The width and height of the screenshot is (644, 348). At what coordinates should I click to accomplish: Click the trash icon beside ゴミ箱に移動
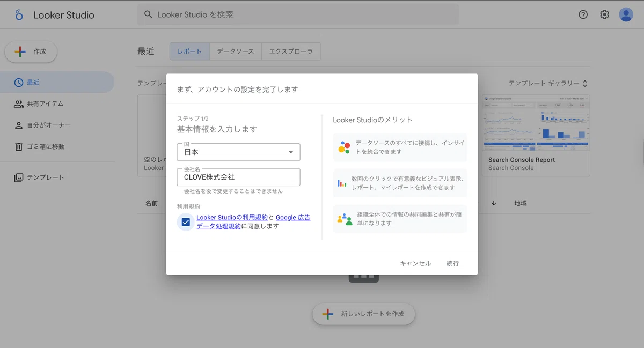coord(19,146)
